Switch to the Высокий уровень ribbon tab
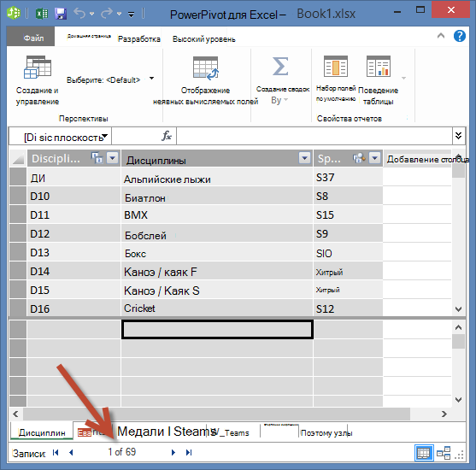 (204, 39)
